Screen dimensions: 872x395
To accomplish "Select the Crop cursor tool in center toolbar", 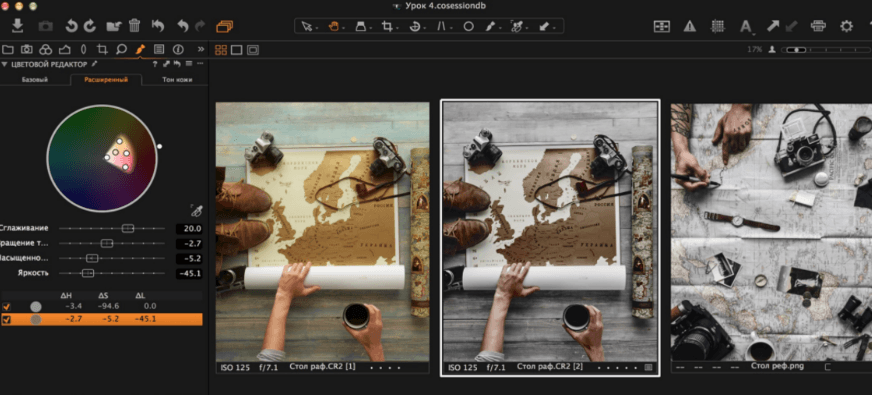I will pyautogui.click(x=387, y=26).
